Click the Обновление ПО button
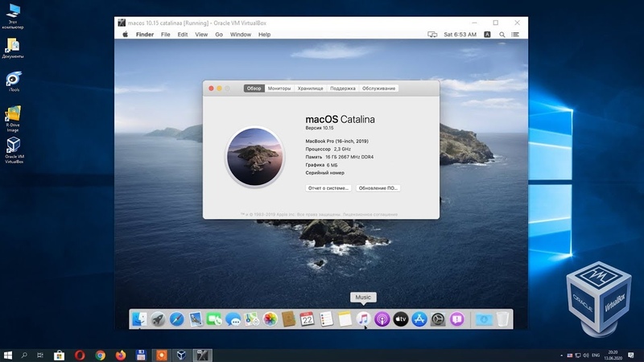 [378, 188]
